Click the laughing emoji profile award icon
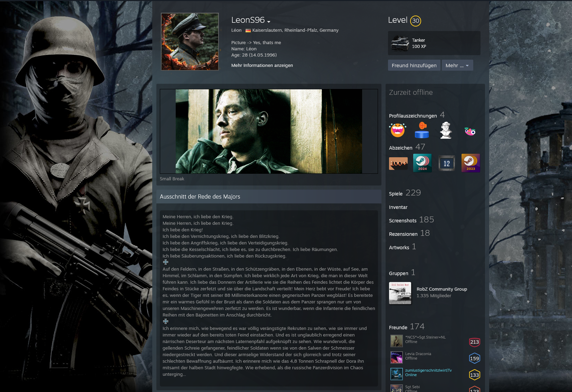Image resolution: width=572 pixels, height=392 pixels. tap(398, 130)
